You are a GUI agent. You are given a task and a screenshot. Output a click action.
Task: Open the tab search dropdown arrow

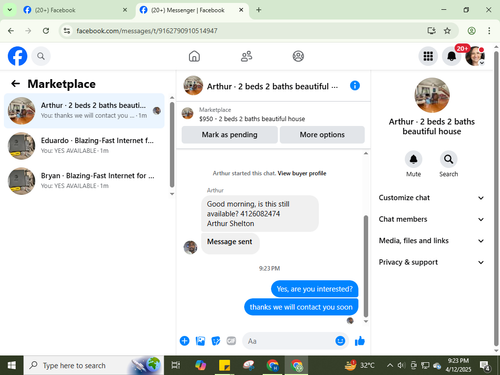(10, 10)
